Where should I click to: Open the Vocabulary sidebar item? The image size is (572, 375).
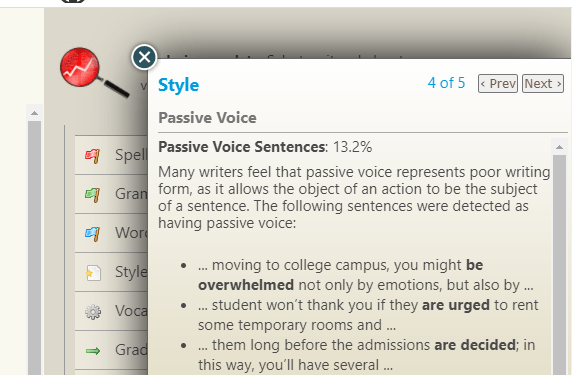pyautogui.click(x=112, y=311)
